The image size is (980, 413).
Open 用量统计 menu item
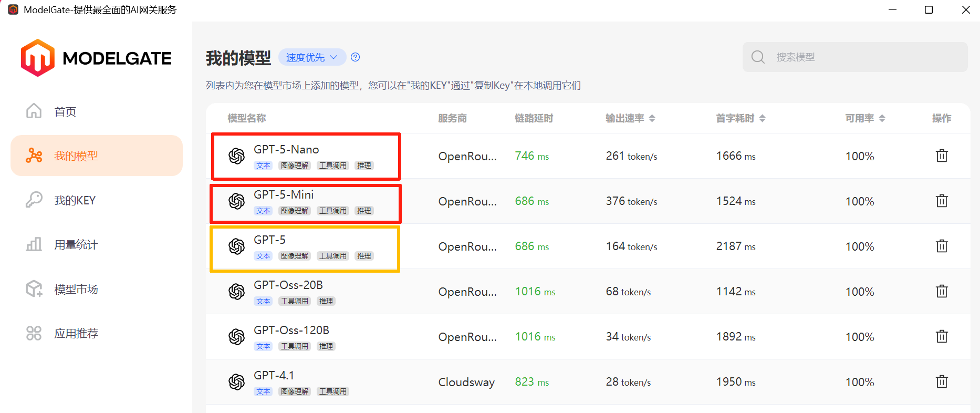[x=97, y=244]
